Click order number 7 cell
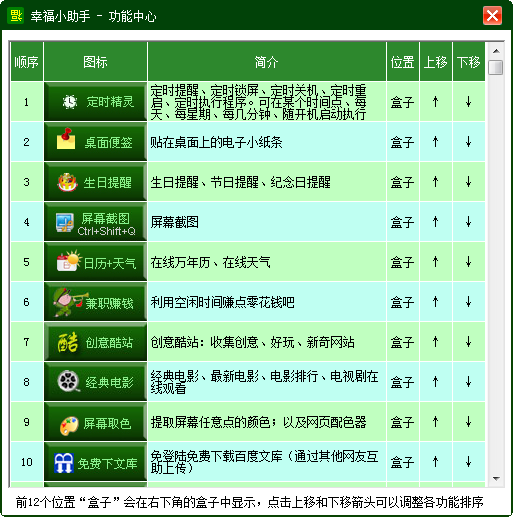Screen dimensions: 513x517 [x=27, y=342]
